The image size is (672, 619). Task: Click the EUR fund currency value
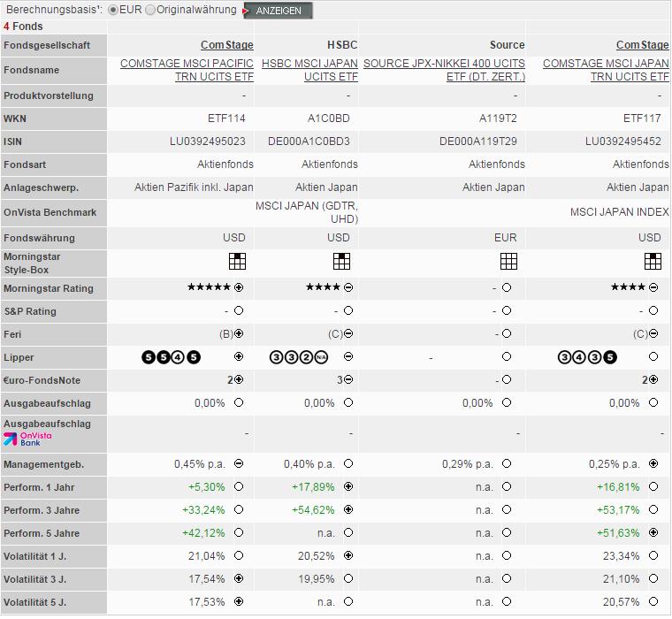coord(506,238)
